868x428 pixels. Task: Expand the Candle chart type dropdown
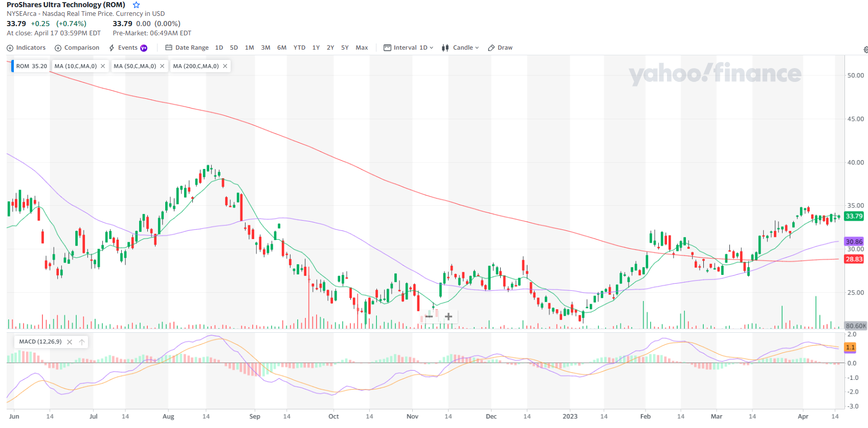[x=460, y=48]
